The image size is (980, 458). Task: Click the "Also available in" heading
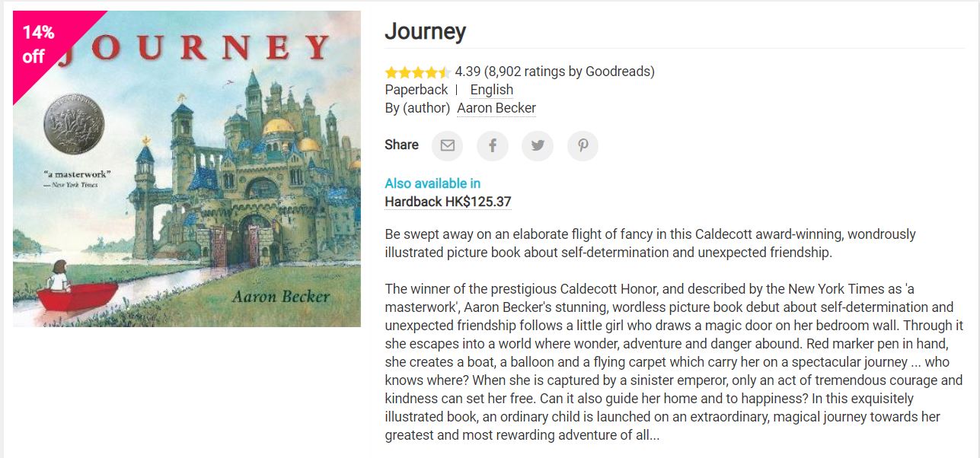[x=433, y=183]
